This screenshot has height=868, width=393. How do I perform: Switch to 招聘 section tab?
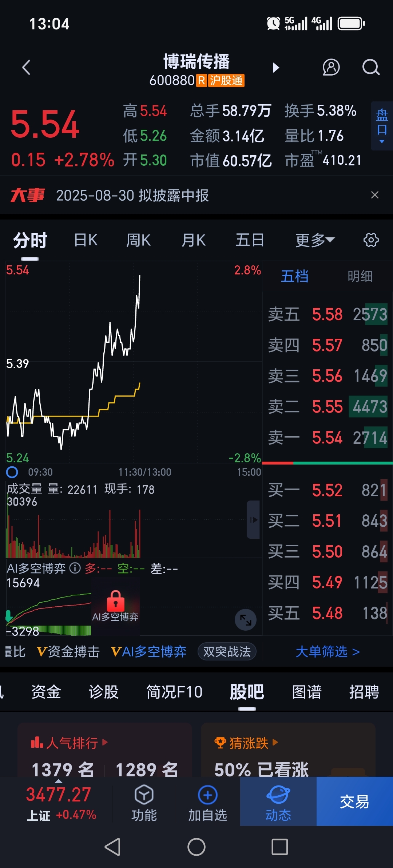[364, 692]
